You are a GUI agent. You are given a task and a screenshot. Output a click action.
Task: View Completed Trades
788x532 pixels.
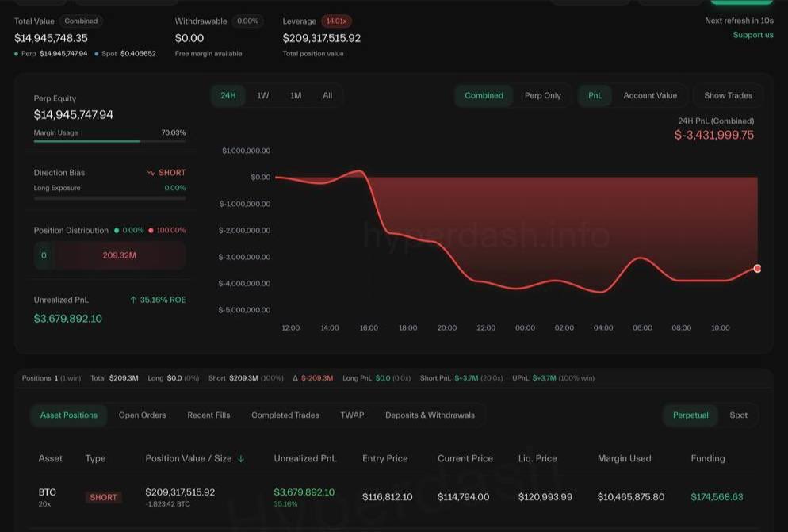click(285, 415)
